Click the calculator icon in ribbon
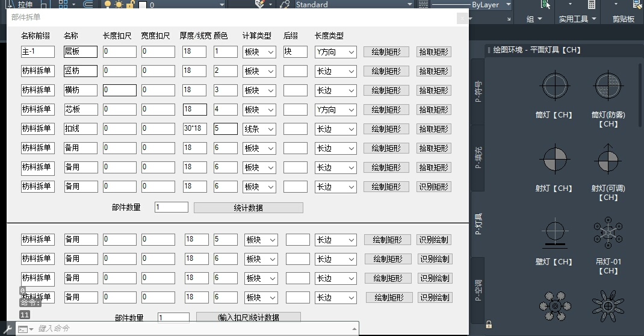Screen dimensions: 644x336 coord(592,5)
